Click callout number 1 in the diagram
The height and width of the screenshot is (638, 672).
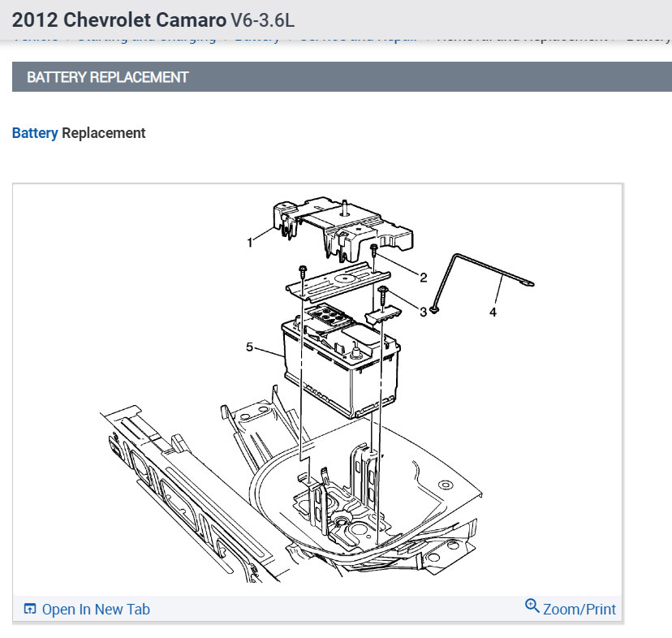(x=250, y=243)
